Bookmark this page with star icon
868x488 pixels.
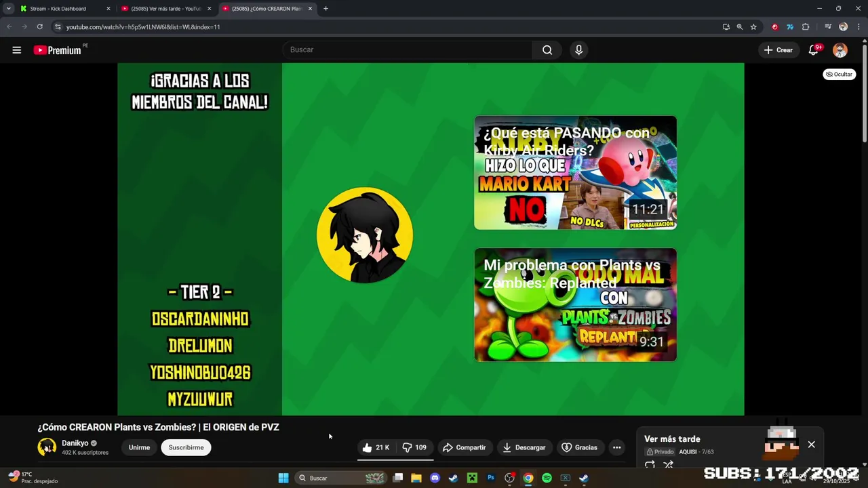coord(753,27)
